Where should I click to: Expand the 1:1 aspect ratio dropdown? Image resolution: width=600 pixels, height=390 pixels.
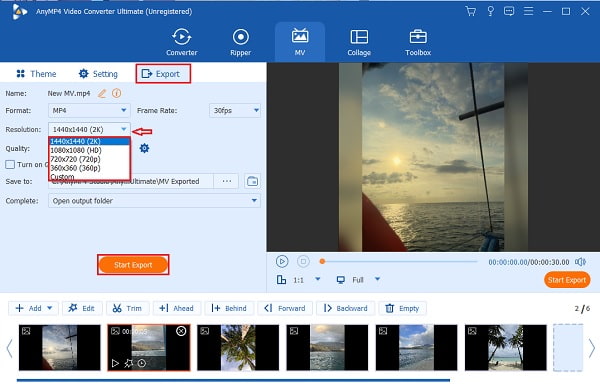[318, 279]
